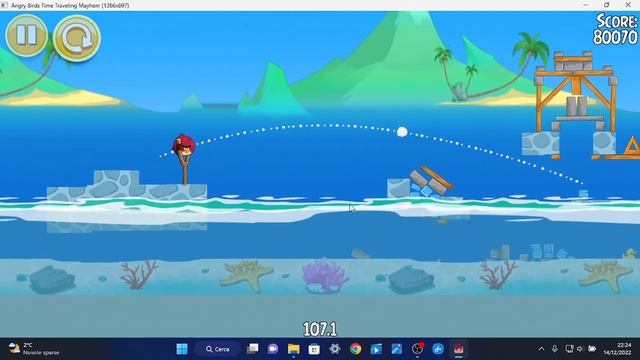The width and height of the screenshot is (640, 360).
Task: Minimize the Angry Birds window
Action: coord(586,5)
